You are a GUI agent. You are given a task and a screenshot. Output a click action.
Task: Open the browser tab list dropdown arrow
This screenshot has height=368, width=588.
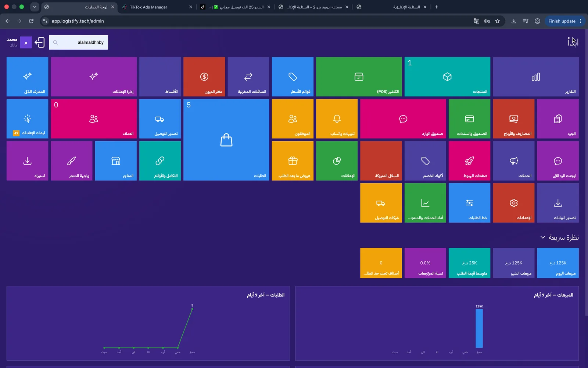(35, 7)
